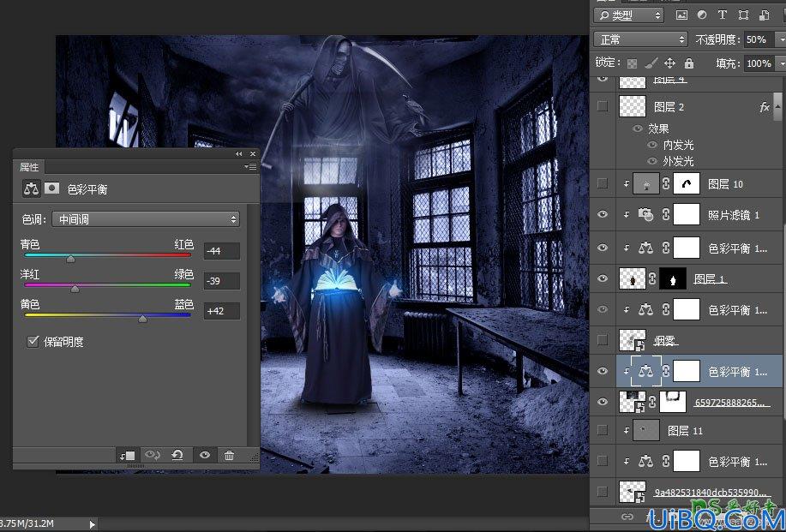Select the 烟雾 layer name

tap(666, 341)
